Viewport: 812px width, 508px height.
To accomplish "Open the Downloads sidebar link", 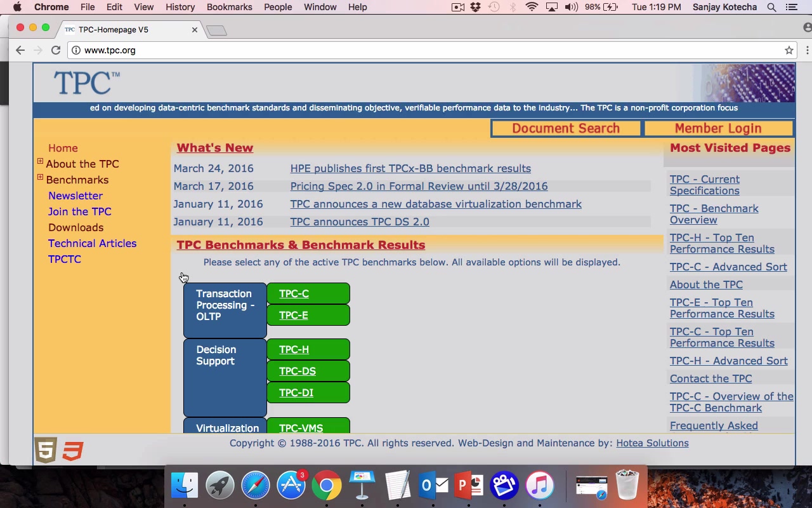I will pos(76,227).
